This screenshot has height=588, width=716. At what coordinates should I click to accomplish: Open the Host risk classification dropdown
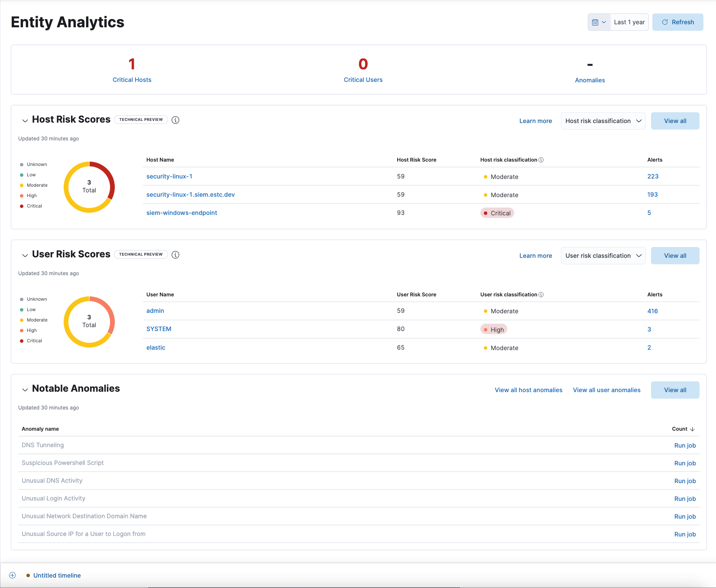[603, 121]
